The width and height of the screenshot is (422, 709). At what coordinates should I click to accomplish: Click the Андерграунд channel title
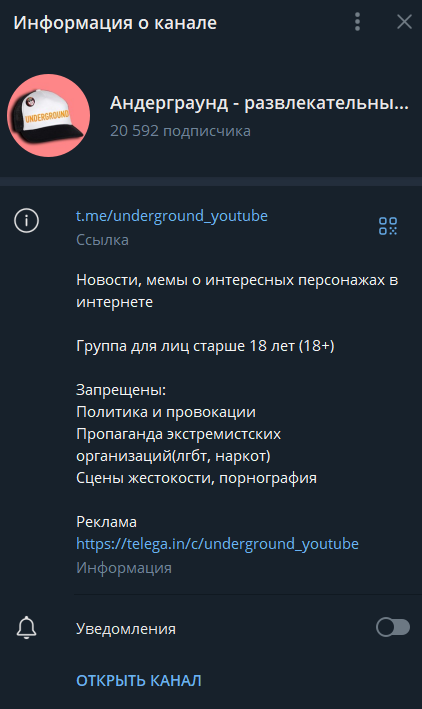259,103
